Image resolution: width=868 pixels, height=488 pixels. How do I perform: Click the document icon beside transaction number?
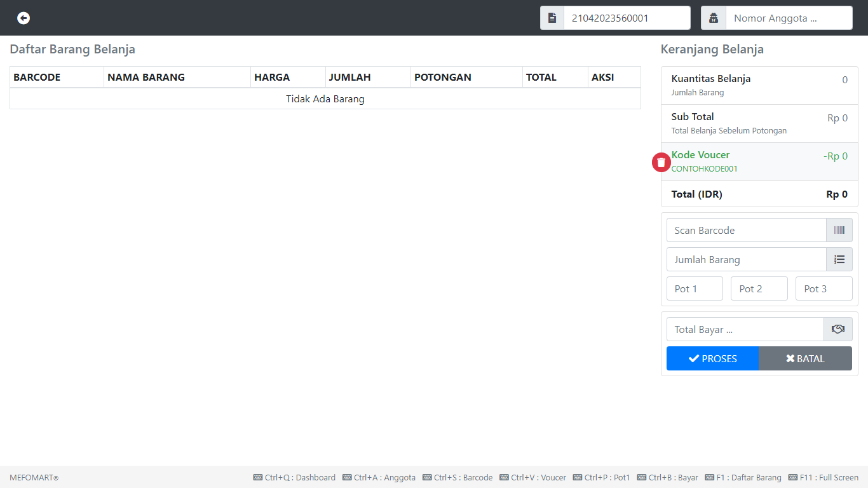point(552,18)
